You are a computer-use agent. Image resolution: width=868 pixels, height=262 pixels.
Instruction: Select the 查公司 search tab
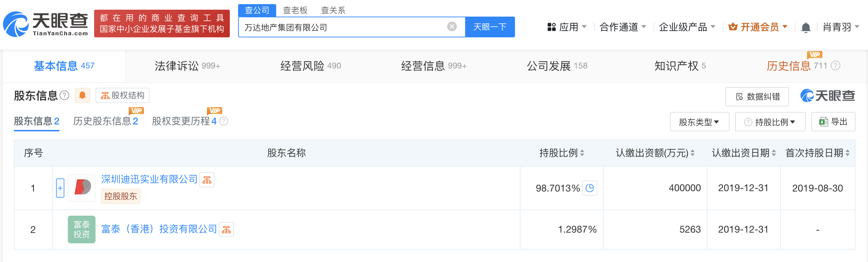point(257,10)
